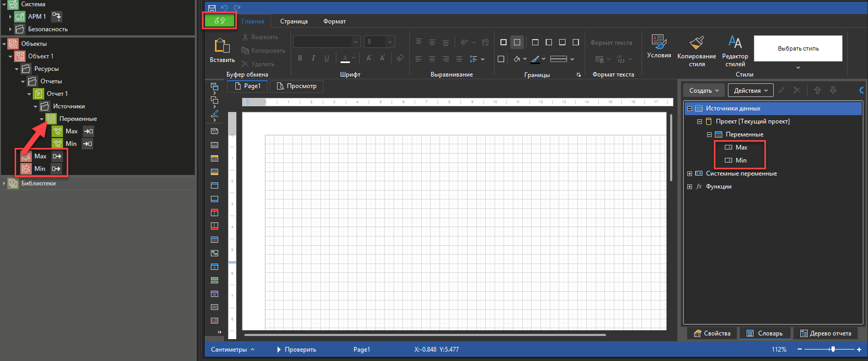Switch to the Формат ribbon tab
Viewport: 868px width, 361px height.
(x=334, y=21)
